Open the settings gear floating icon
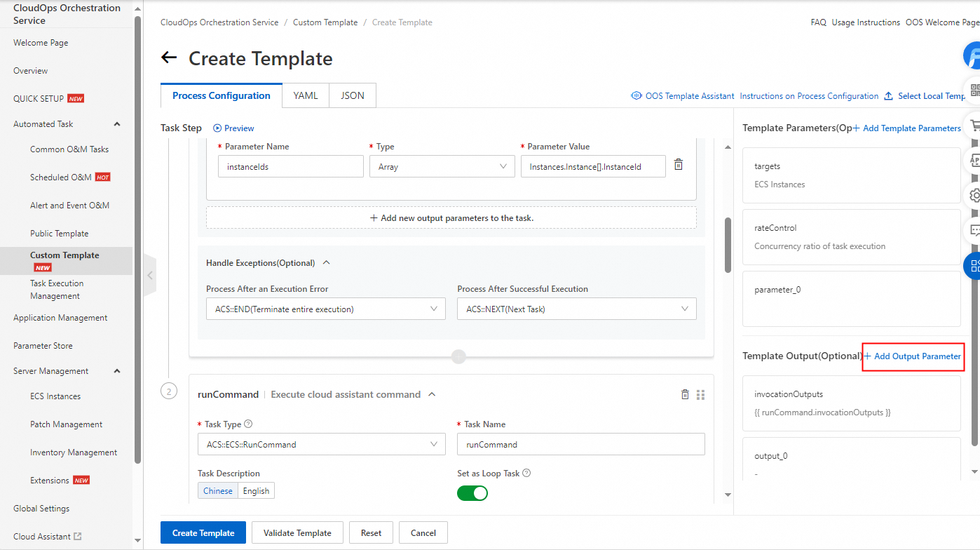This screenshot has height=550, width=980. (974, 195)
